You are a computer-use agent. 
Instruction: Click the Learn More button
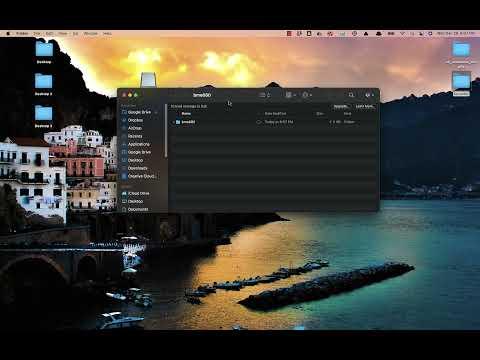[365, 106]
